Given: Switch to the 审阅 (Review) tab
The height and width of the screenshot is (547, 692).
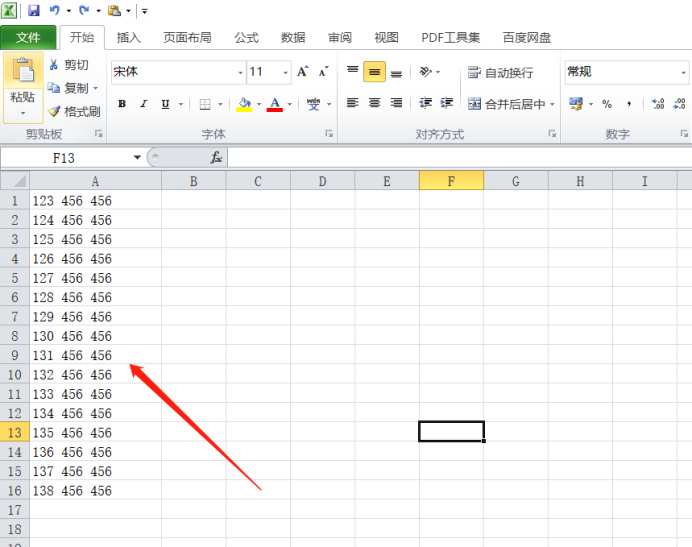Looking at the screenshot, I should 340,38.
